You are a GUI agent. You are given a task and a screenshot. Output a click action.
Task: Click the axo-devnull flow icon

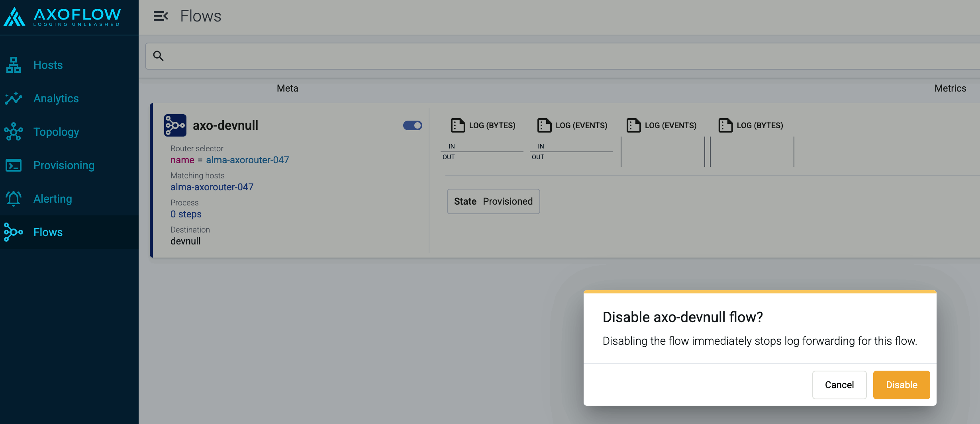[175, 125]
